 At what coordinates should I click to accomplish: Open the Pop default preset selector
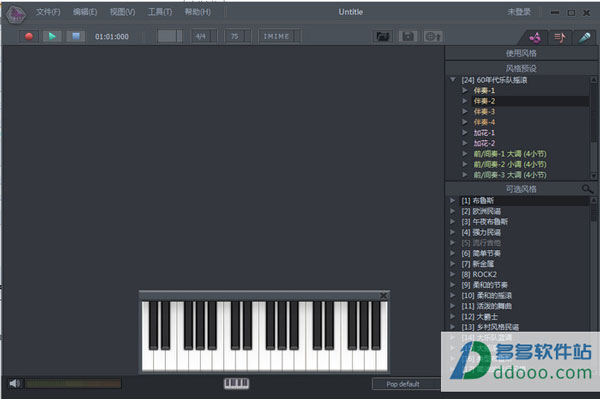pos(406,384)
